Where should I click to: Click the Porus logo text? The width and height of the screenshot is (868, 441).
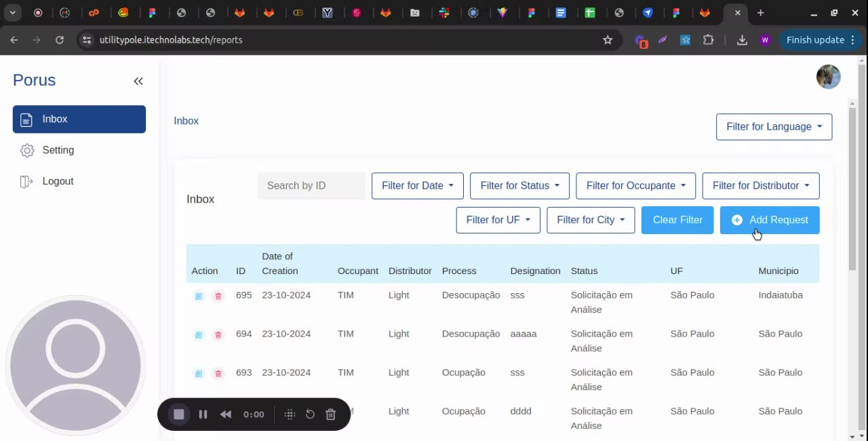(34, 80)
